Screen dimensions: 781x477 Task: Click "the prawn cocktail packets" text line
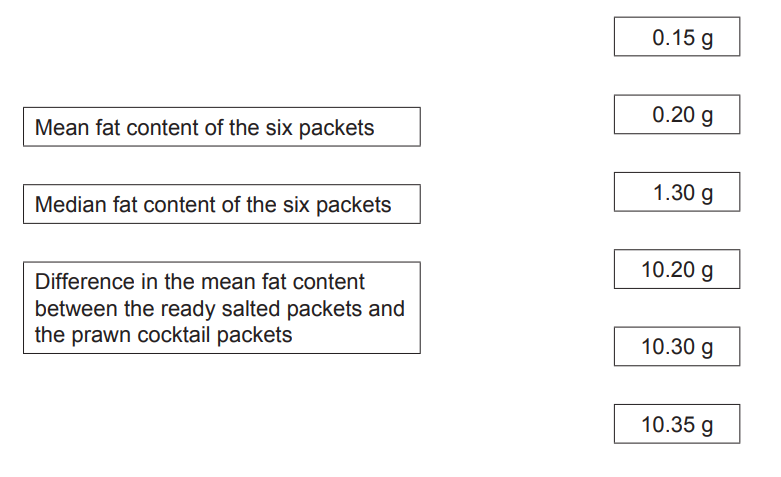click(x=163, y=335)
